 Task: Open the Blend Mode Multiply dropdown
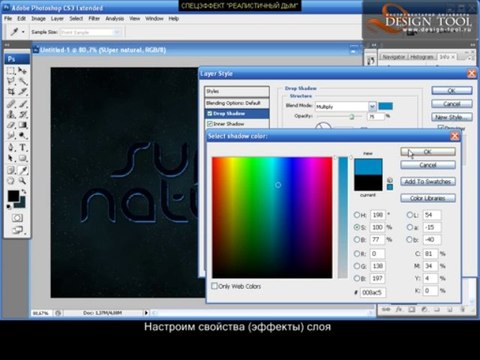tap(372, 106)
